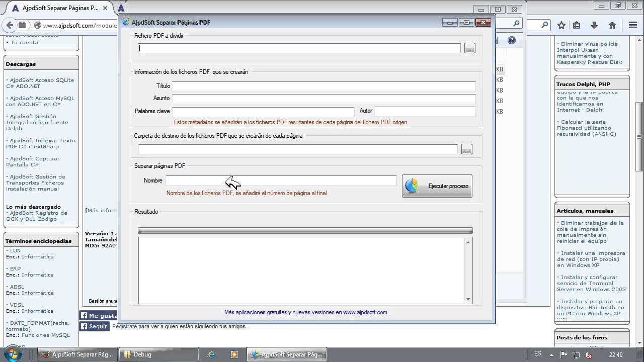This screenshot has height=362, width=644.
Task: Open AjpdSoft Capturar Pantalla C# link
Action: coord(33,161)
